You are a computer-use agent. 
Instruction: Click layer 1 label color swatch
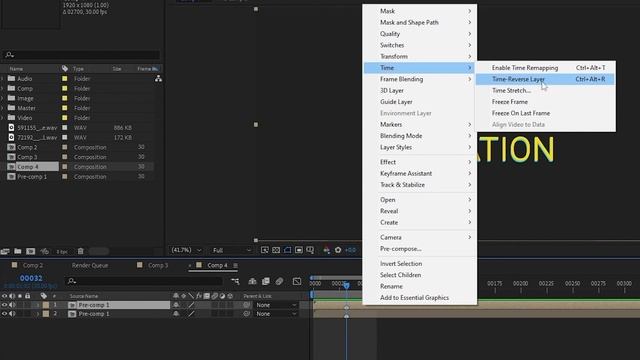pos(46,305)
